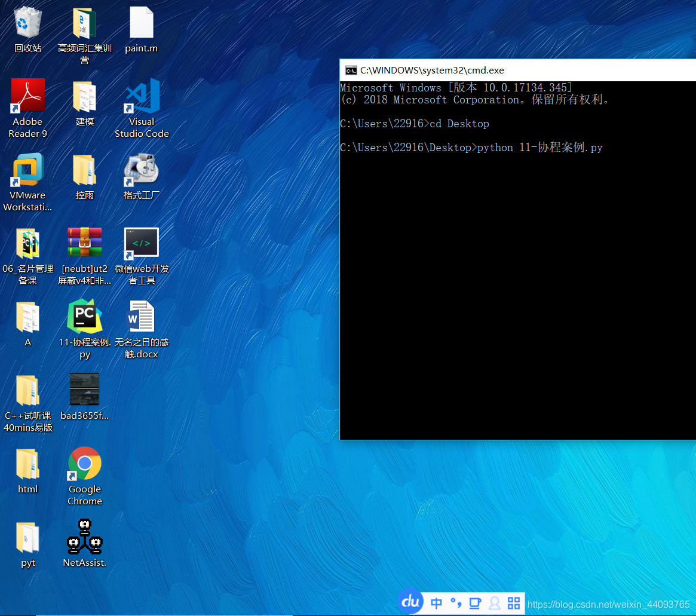
Task: Select the NetAssist application icon
Action: click(x=84, y=537)
